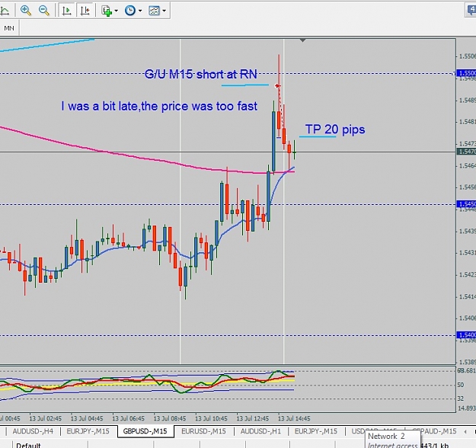Click the 1.5500 horizontal line price label
The width and height of the screenshot is (476, 448).
click(x=467, y=73)
